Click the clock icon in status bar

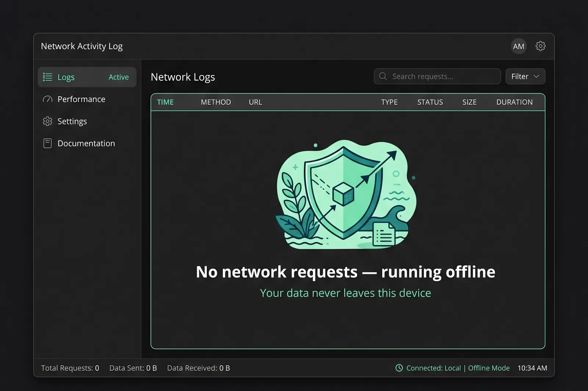(399, 368)
